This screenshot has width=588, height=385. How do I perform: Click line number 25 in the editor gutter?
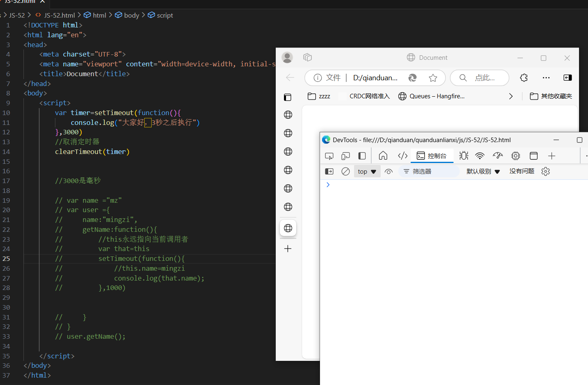pyautogui.click(x=6, y=259)
